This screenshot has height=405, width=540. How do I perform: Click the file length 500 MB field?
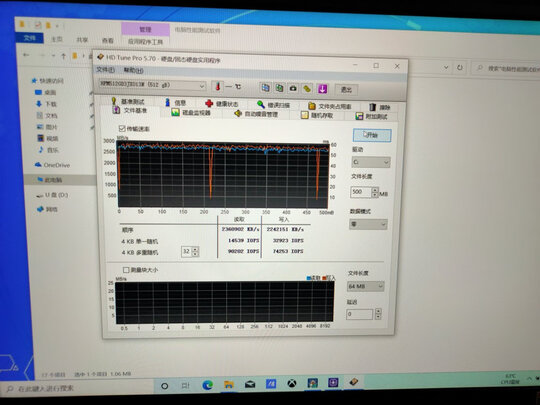(x=361, y=192)
